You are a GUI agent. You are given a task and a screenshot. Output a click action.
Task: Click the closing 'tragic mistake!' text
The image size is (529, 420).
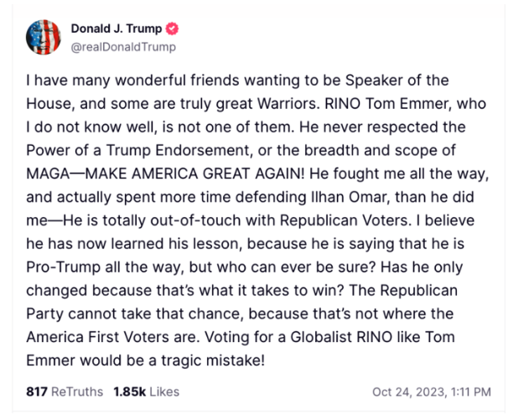pyautogui.click(x=213, y=360)
